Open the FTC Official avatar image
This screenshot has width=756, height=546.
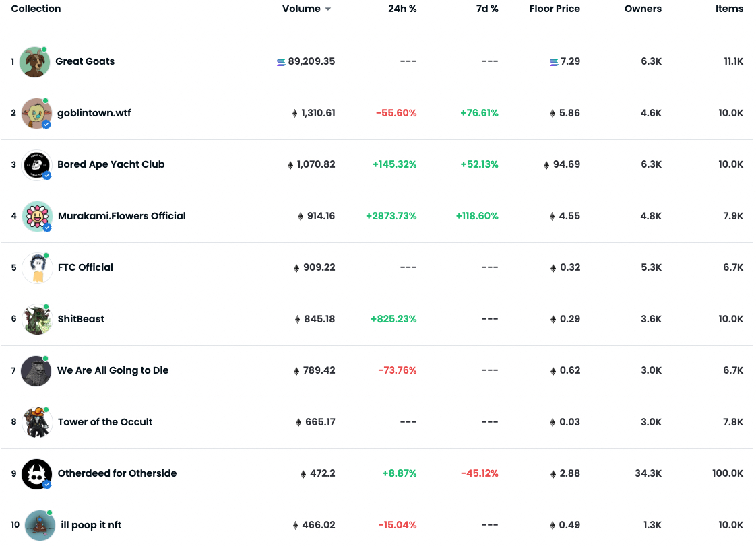pos(37,267)
